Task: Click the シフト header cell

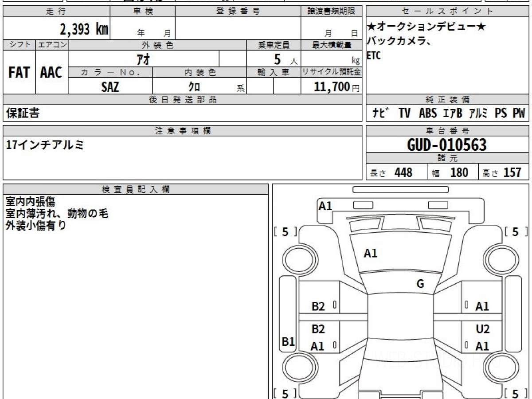Action: pos(19,45)
